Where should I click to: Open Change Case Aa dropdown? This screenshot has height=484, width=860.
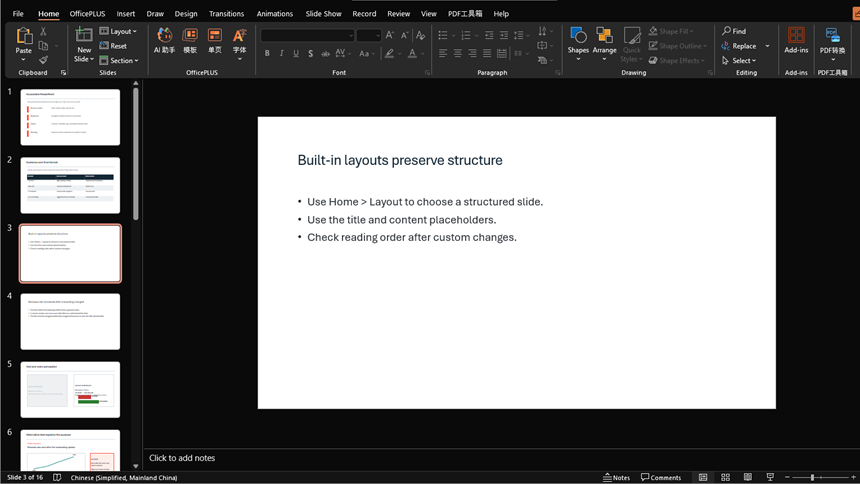366,53
